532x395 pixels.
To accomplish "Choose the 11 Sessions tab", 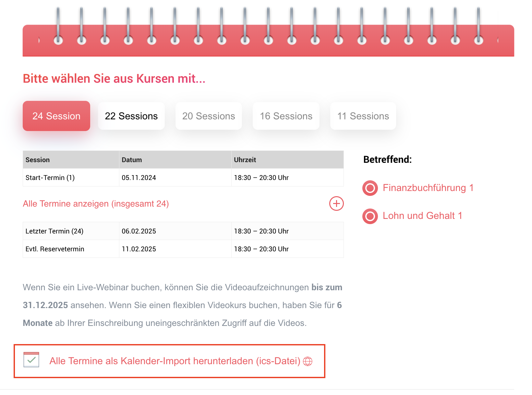I will (363, 116).
